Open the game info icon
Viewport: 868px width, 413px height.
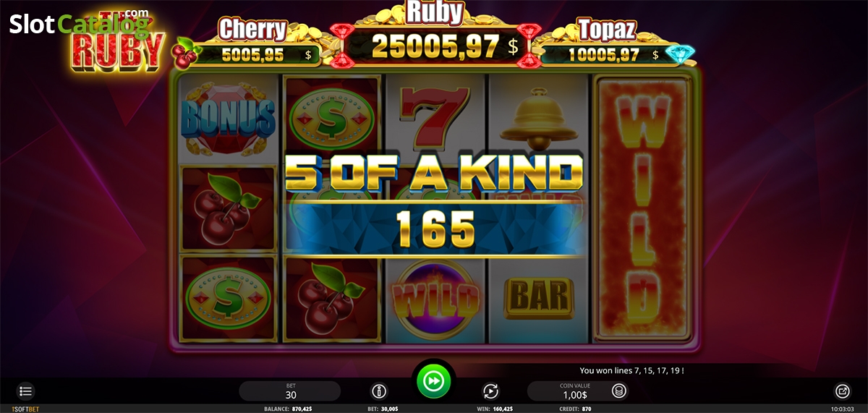pyautogui.click(x=378, y=391)
